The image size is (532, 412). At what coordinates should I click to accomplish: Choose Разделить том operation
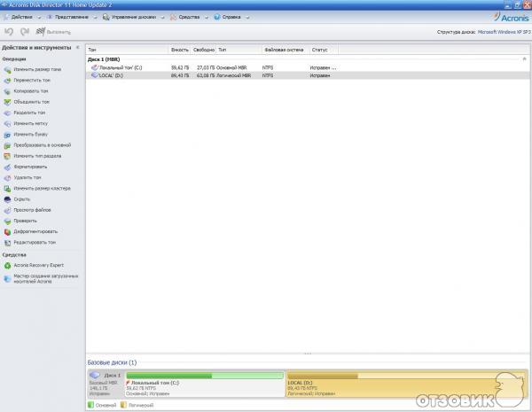click(25, 113)
